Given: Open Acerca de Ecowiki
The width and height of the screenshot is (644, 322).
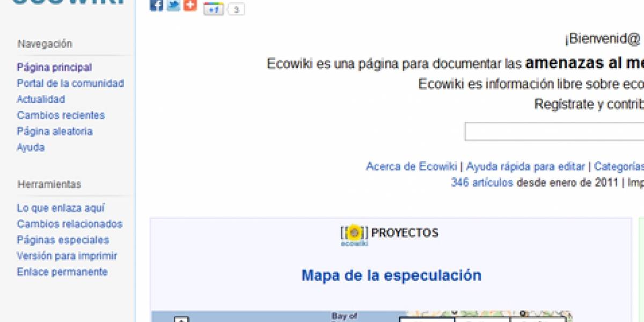Looking at the screenshot, I should [x=411, y=166].
